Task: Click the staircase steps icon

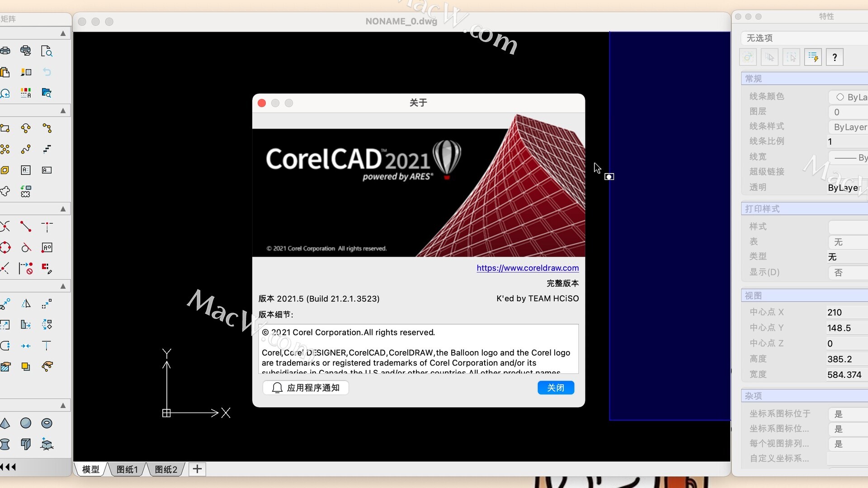Action: coord(47,149)
